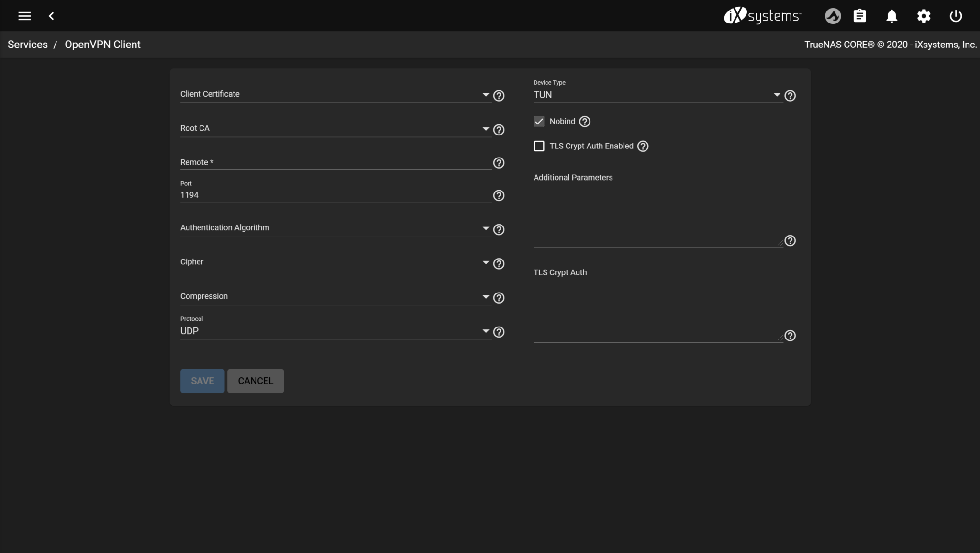Open the TrueCommand status icon

pyautogui.click(x=833, y=16)
